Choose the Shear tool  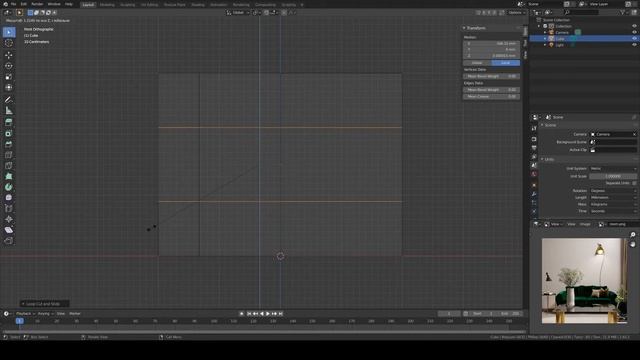[x=9, y=230]
